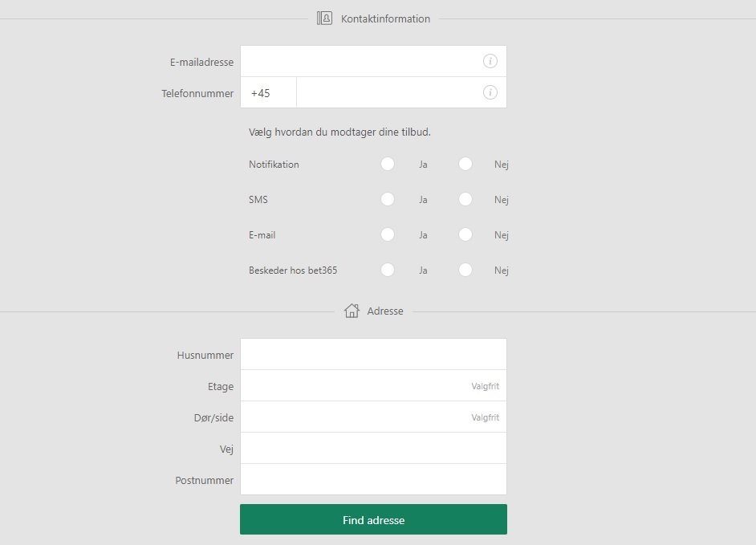Open the info tooltip for Telefonnummer

click(x=490, y=92)
